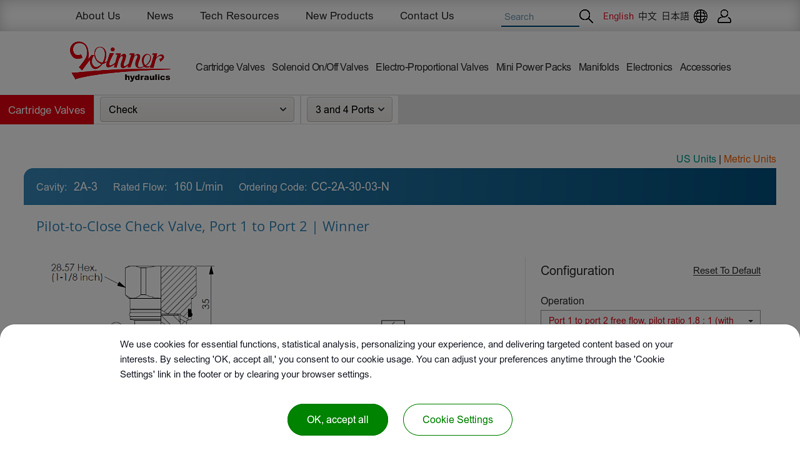Open the 3 and 4 Ports dropdown

(349, 110)
